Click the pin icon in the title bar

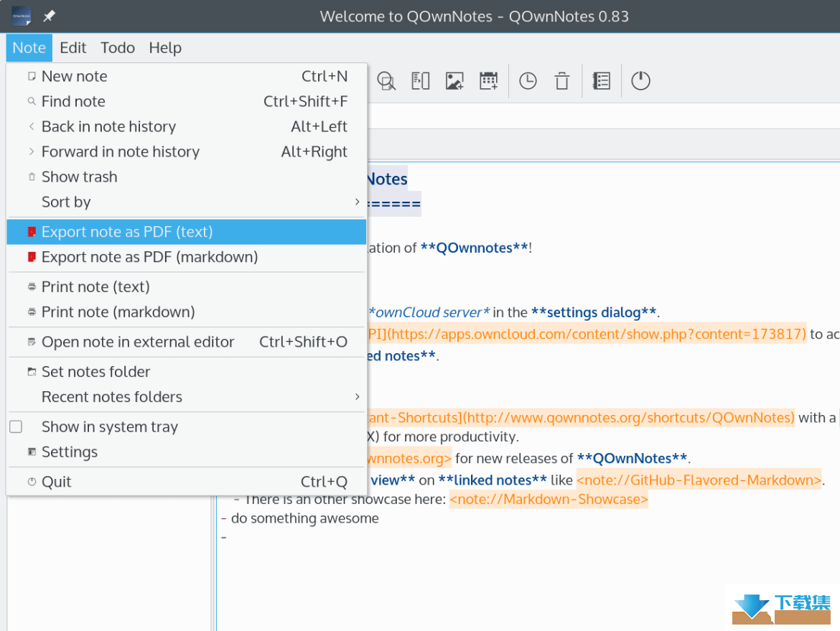point(50,16)
